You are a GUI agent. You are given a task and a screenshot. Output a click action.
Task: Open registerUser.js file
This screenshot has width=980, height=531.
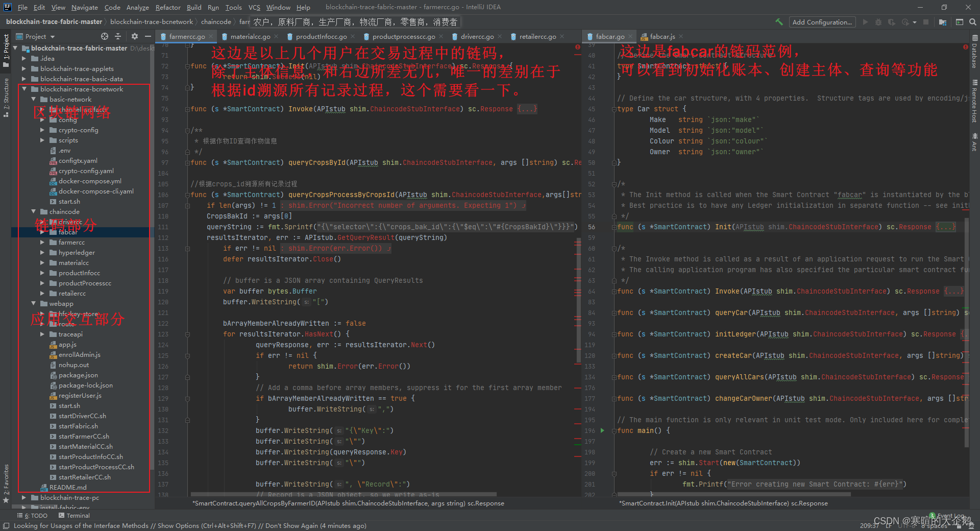click(80, 396)
